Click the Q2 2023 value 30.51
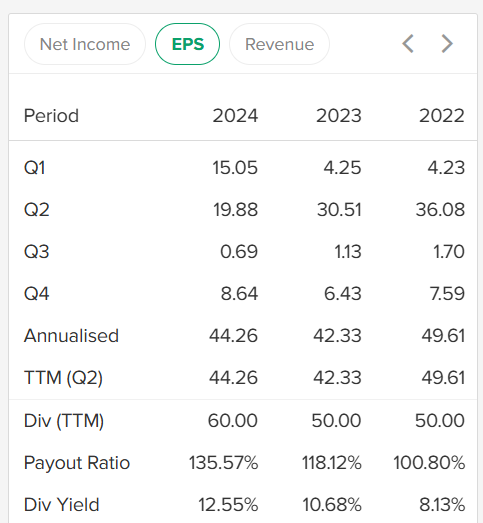This screenshot has height=523, width=483. (x=339, y=209)
